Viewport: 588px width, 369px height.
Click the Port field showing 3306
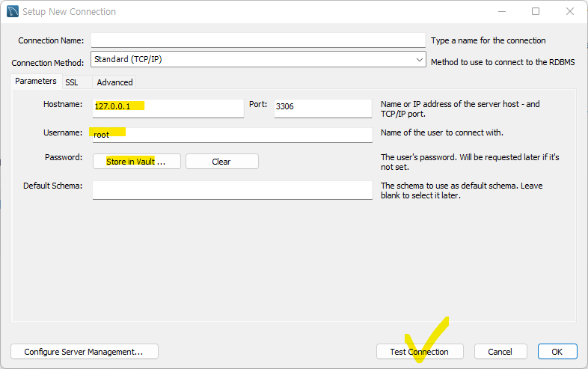[x=323, y=108]
